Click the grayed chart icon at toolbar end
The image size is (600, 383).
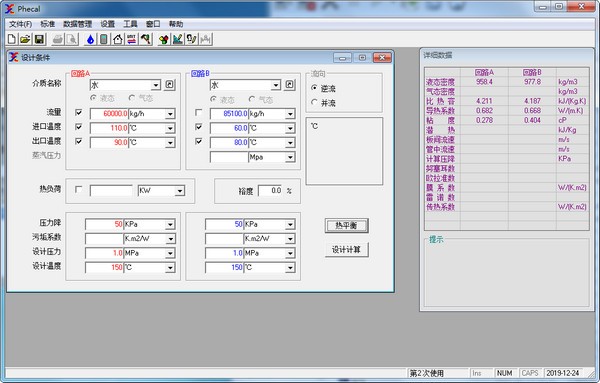click(x=205, y=39)
